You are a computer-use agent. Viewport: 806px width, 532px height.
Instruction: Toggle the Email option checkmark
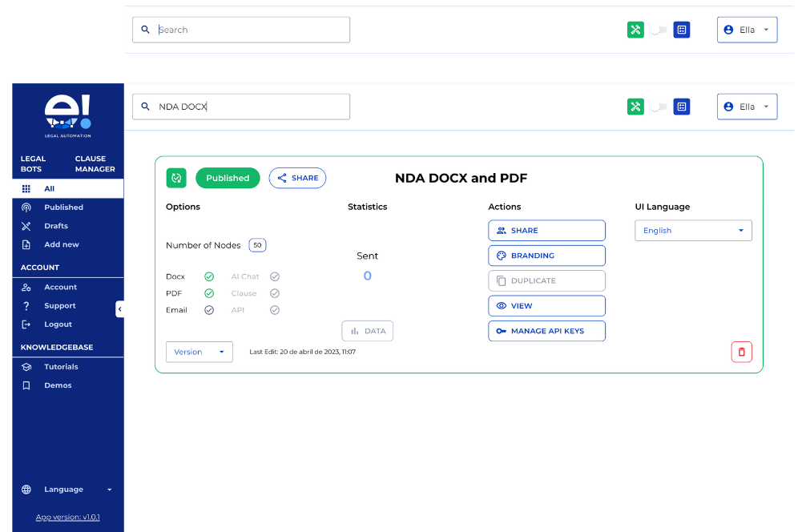coord(209,310)
